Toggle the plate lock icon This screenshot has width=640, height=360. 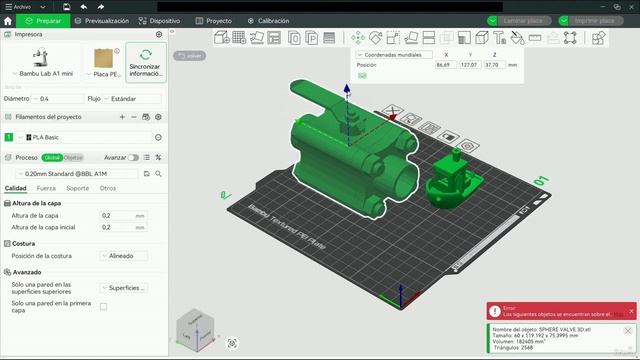click(448, 136)
